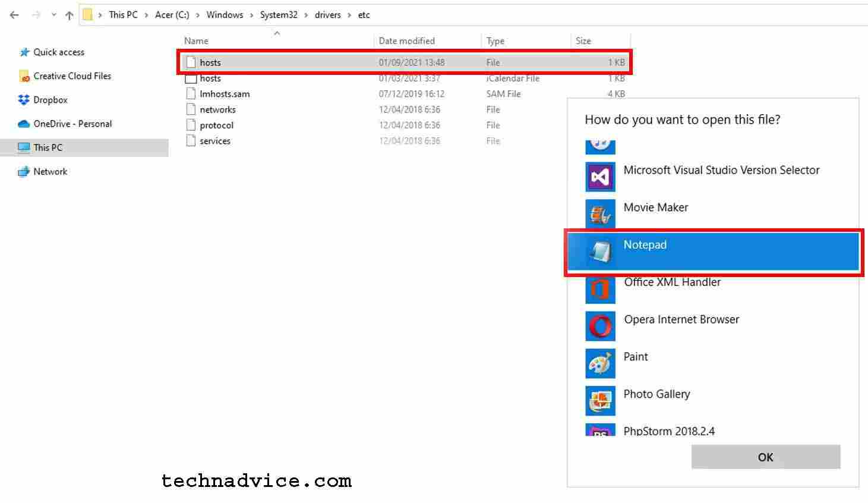Image resolution: width=868 pixels, height=503 pixels.
Task: Navigate to drivers in breadcrumb path
Action: pos(328,15)
